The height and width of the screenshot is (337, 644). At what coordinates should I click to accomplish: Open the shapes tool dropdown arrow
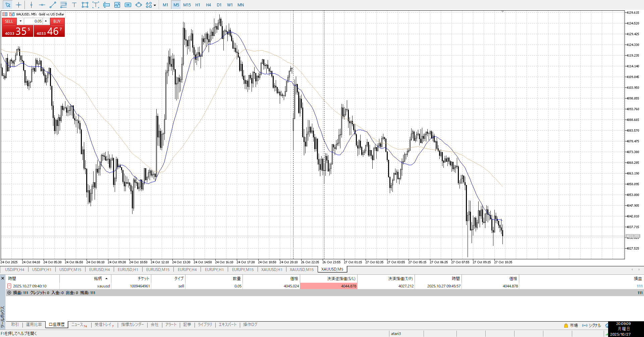(155, 5)
